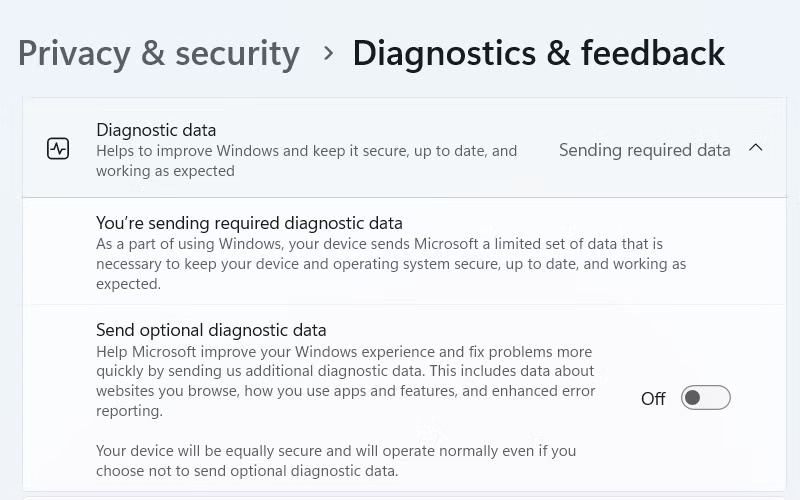Click the Sending required data status text
Image resolution: width=800 pixels, height=500 pixels.
coord(644,150)
